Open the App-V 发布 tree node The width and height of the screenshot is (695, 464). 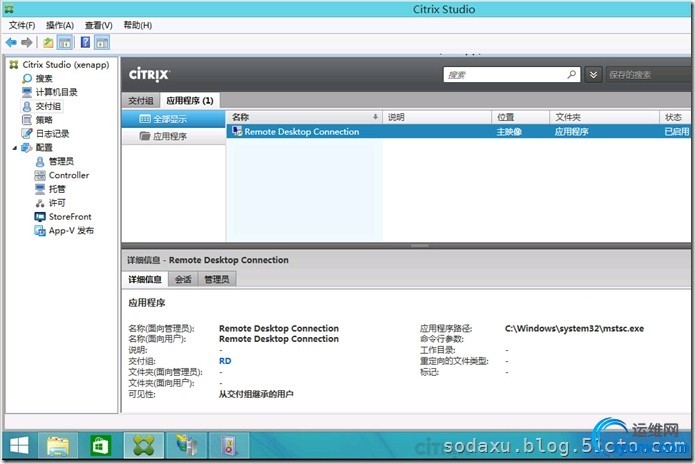pos(71,230)
